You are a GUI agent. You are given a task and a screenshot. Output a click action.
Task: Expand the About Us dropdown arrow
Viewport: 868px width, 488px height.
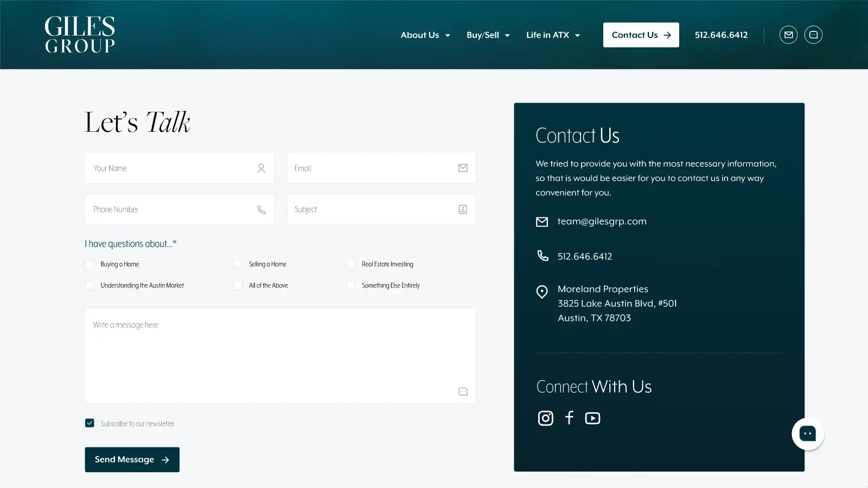pyautogui.click(x=448, y=36)
